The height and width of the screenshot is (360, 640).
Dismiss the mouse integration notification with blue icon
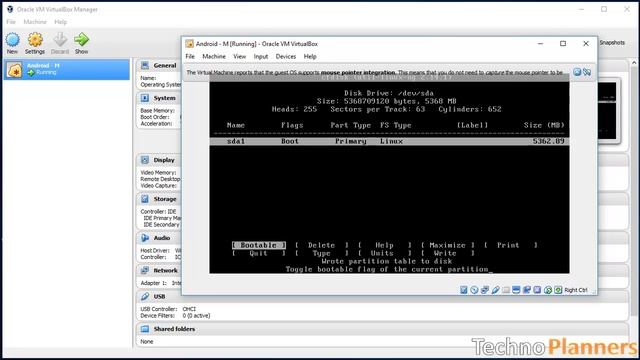point(577,72)
